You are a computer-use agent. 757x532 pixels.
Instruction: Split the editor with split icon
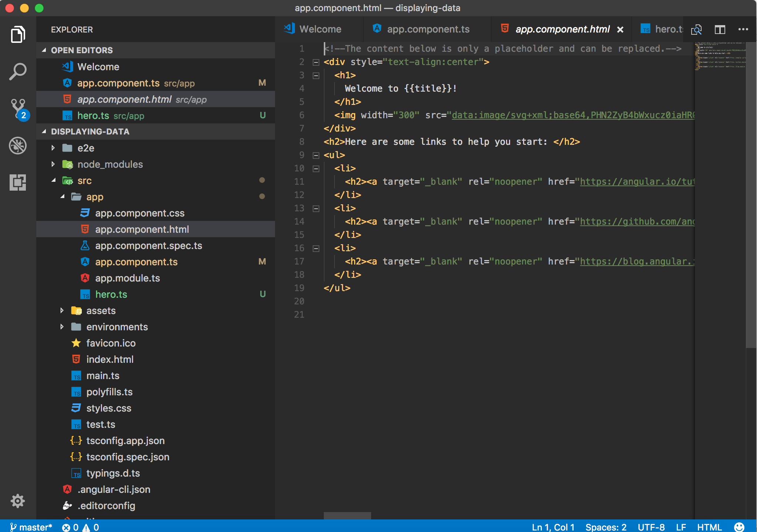720,30
